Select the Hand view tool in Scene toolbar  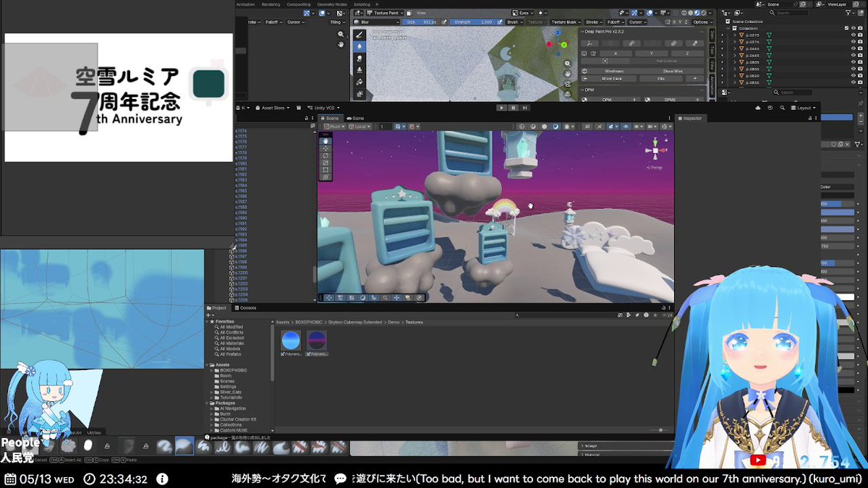pyautogui.click(x=325, y=141)
